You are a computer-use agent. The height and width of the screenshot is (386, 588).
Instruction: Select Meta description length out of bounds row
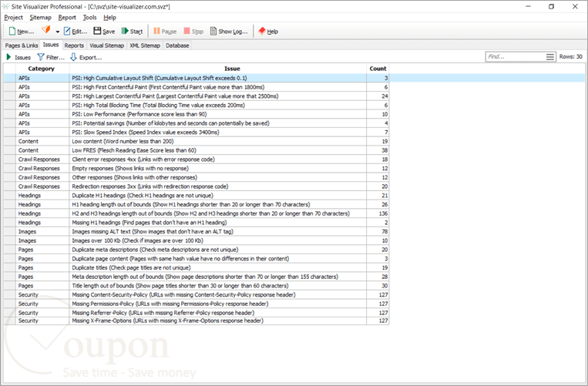[x=197, y=277]
